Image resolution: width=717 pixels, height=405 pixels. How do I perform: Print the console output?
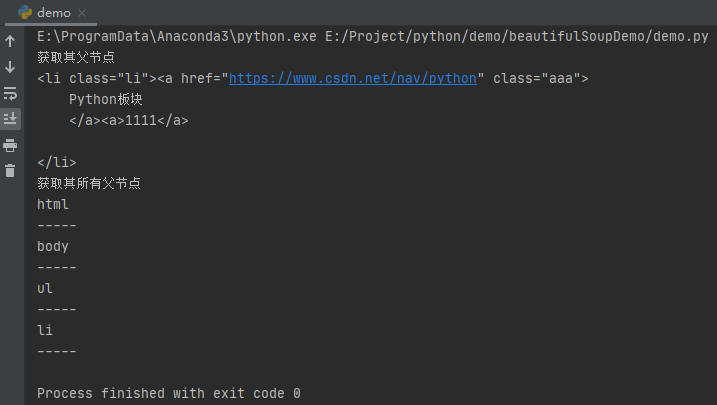pyautogui.click(x=11, y=145)
